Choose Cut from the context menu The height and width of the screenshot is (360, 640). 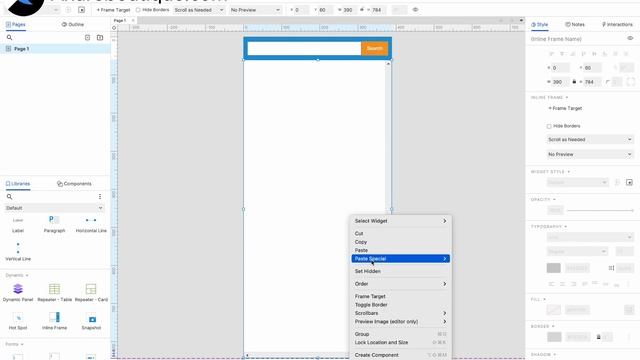400,233
